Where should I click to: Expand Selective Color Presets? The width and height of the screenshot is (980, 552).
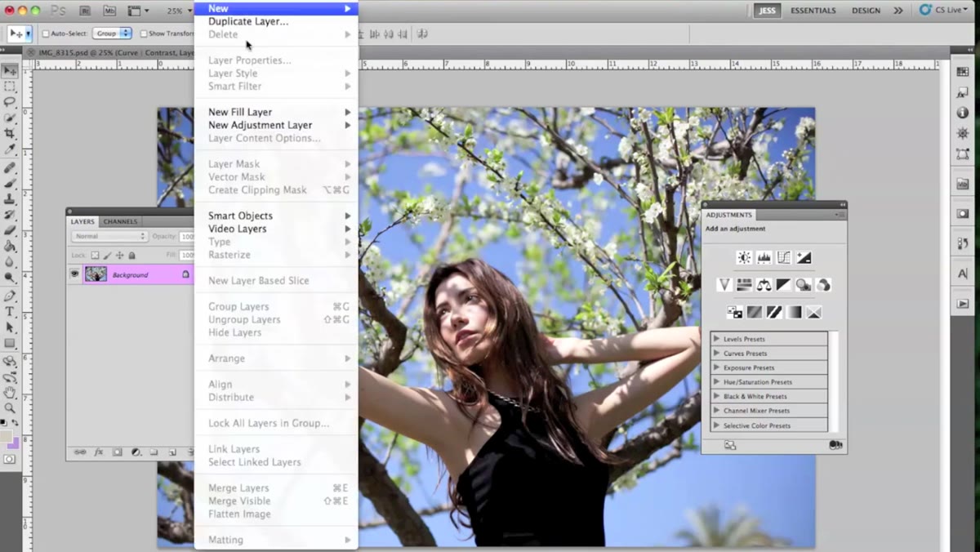(716, 425)
